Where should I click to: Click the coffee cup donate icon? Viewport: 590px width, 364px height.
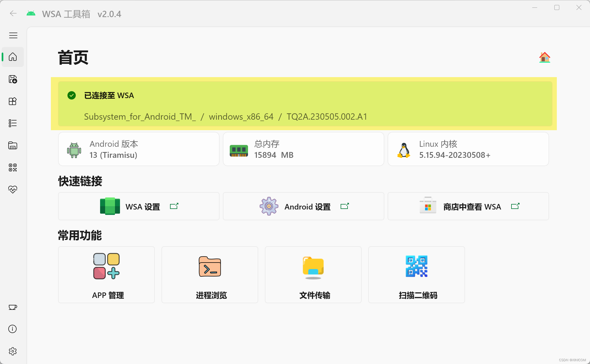click(13, 307)
